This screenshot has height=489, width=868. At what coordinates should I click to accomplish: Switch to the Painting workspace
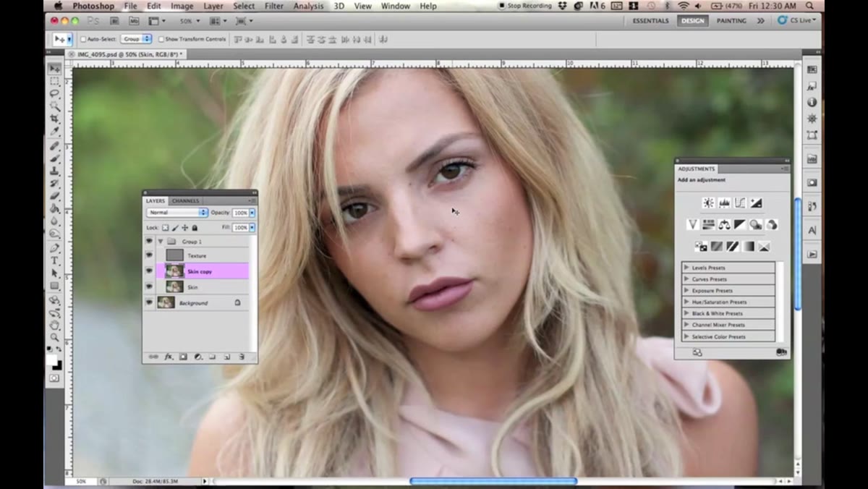coord(731,21)
